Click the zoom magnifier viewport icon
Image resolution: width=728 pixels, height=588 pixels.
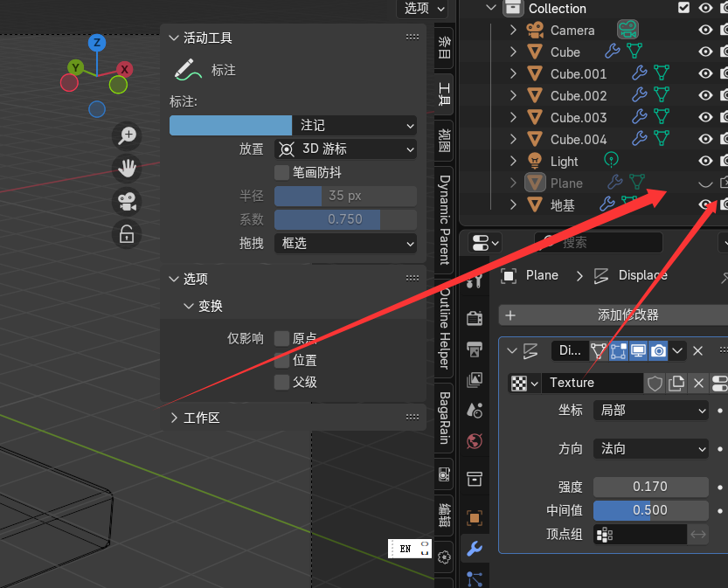[127, 135]
